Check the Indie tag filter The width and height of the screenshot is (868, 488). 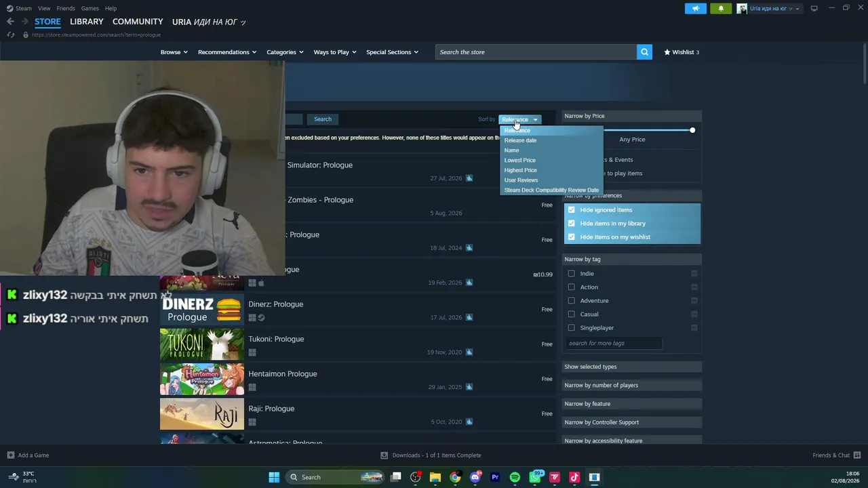pos(572,274)
